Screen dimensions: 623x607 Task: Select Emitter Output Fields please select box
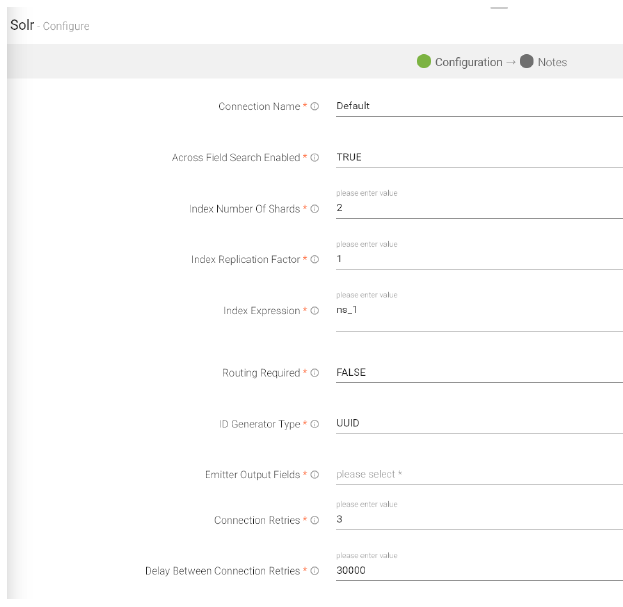(x=478, y=474)
